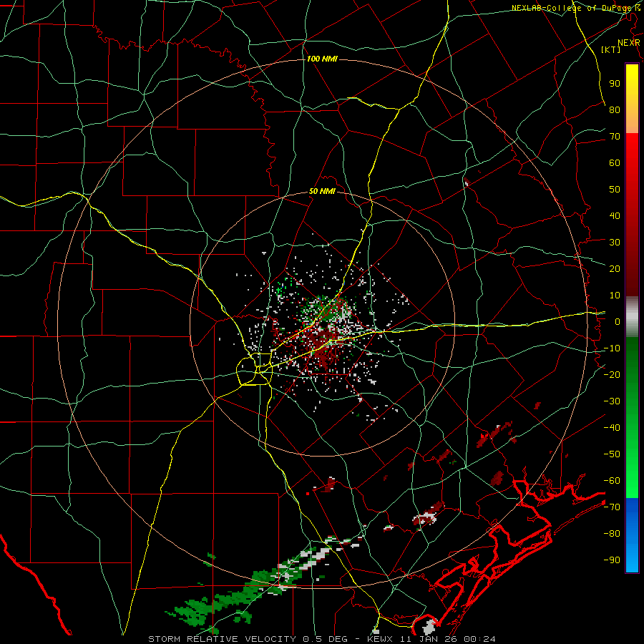Image resolution: width=644 pixels, height=644 pixels.
Task: Click the "-50" velocity scale value
Action: pyautogui.click(x=612, y=454)
